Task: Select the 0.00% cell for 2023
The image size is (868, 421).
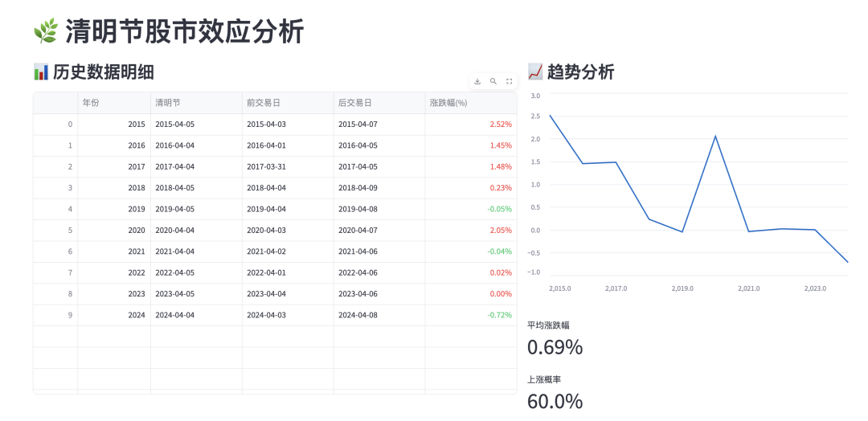Action: [x=471, y=294]
